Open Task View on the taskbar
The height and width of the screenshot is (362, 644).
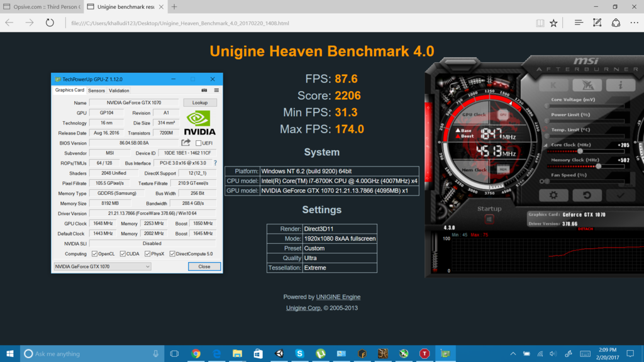[x=174, y=353]
